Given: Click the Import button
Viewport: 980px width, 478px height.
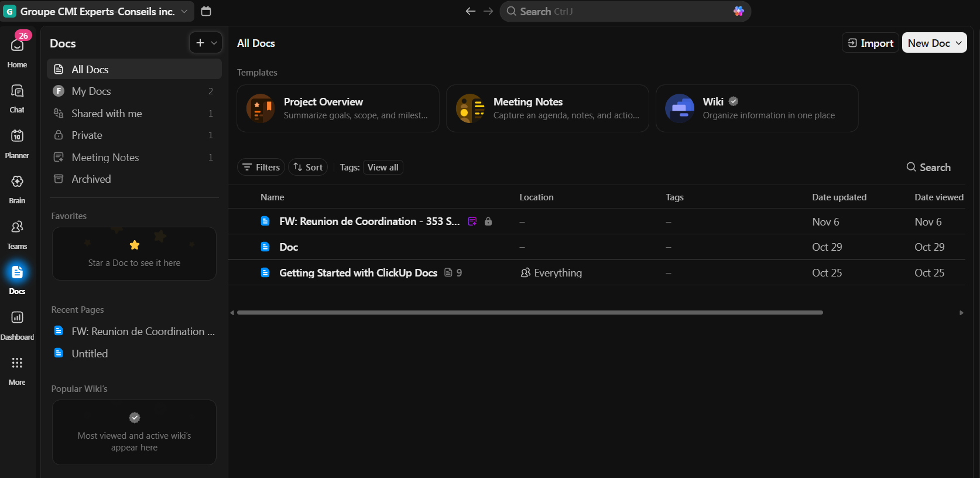Looking at the screenshot, I should pyautogui.click(x=870, y=43).
